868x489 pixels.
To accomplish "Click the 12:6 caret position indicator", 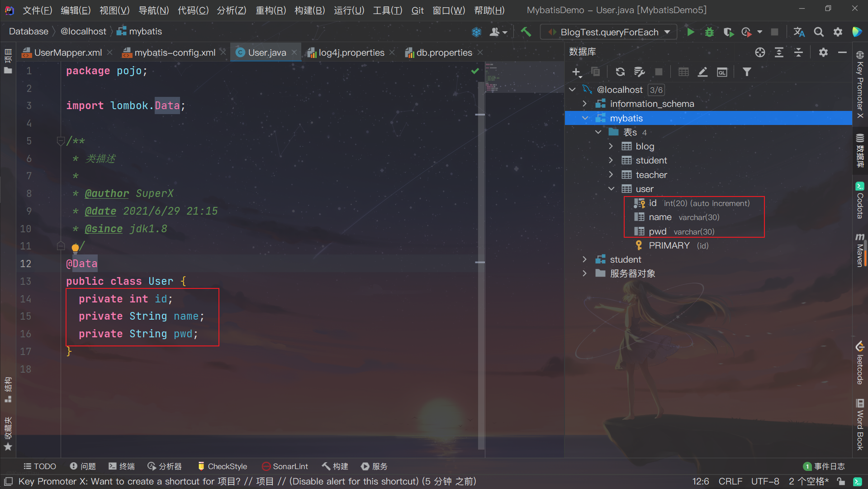I will [x=700, y=481].
